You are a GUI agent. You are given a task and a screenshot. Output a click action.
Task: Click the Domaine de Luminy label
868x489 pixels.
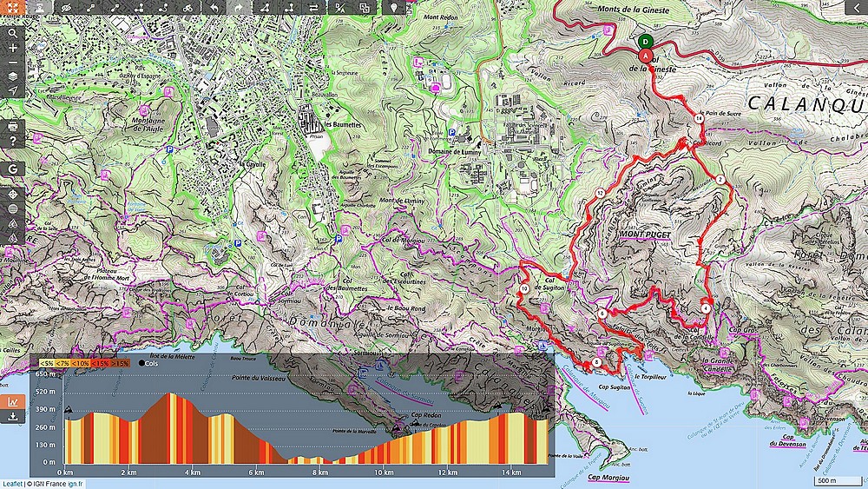click(454, 151)
